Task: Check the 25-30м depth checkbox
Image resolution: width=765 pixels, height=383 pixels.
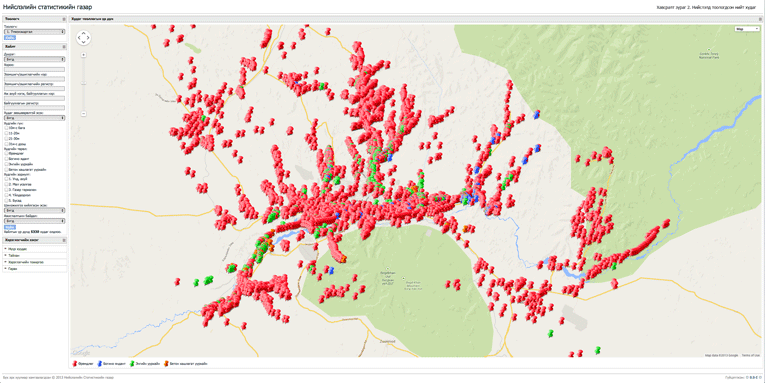Action: point(6,139)
